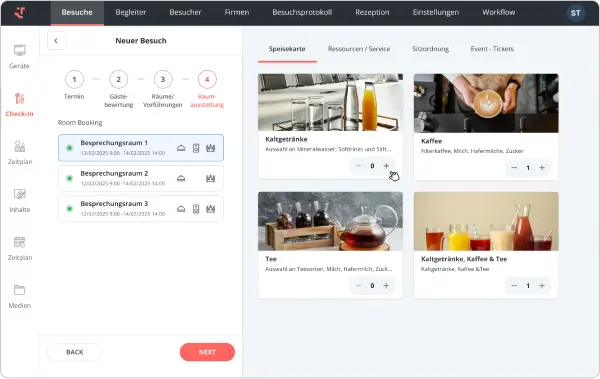
Task: Select the Besprechungsraum 2 booking row
Action: [x=141, y=178]
